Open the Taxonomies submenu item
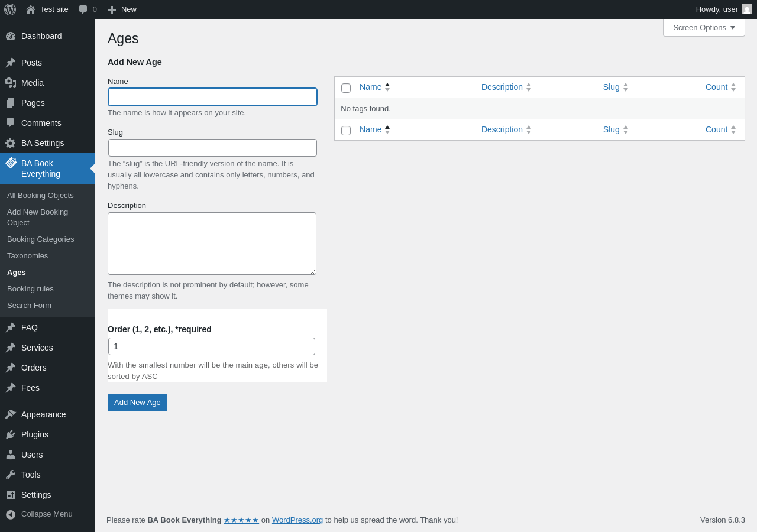The width and height of the screenshot is (757, 532). (27, 256)
